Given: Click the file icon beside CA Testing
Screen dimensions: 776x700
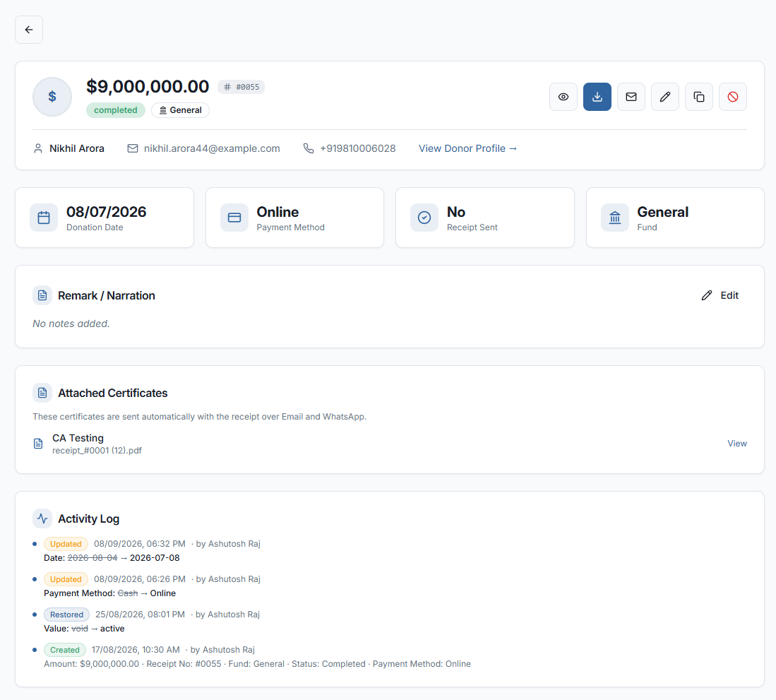Looking at the screenshot, I should (x=38, y=444).
